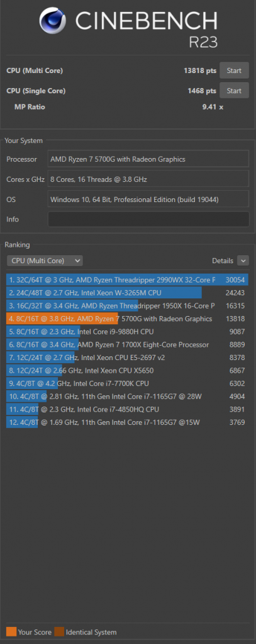Select the Intel Xeon W-3265M ranking row
The width and height of the screenshot is (256, 644).
127,293
